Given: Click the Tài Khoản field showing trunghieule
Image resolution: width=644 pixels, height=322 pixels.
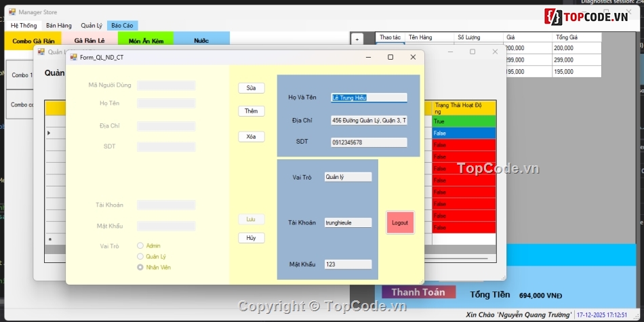Looking at the screenshot, I should click(x=348, y=222).
